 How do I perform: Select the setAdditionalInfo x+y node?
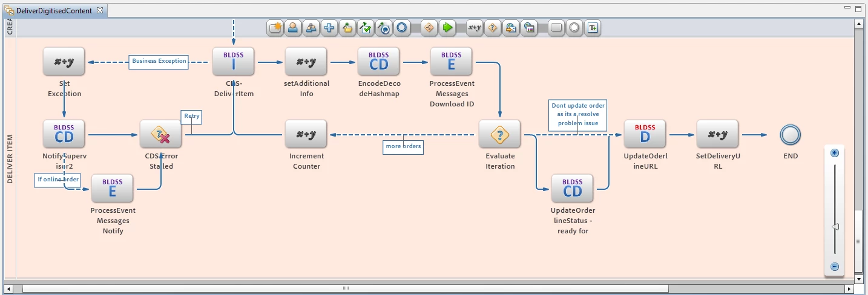tap(306, 62)
